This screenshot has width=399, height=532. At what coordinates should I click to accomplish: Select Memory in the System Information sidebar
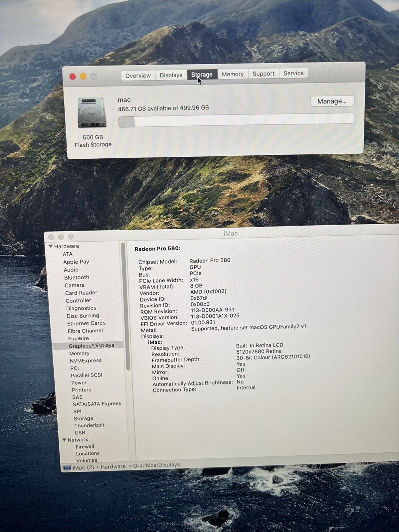coord(79,353)
